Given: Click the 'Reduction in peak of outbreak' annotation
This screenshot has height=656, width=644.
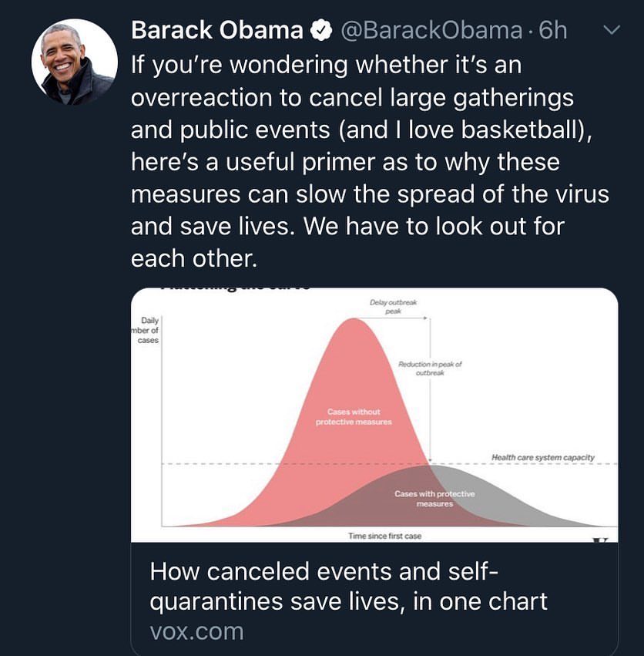Looking at the screenshot, I should coord(429,368).
